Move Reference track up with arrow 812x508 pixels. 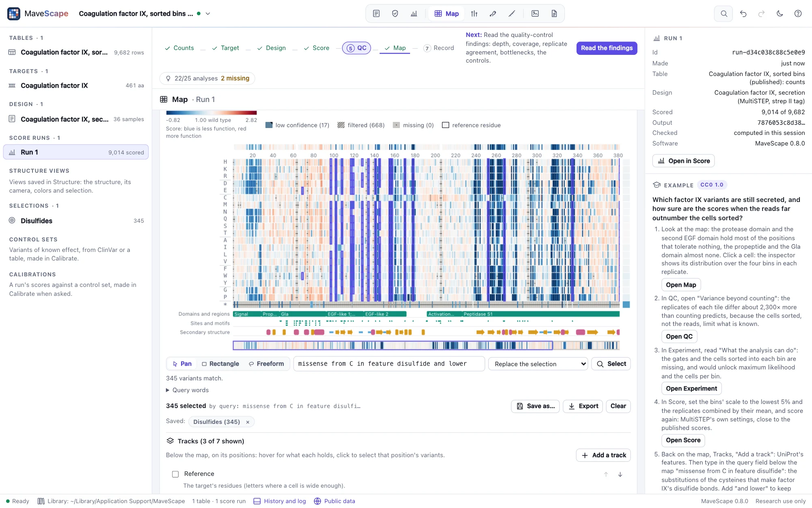point(606,474)
